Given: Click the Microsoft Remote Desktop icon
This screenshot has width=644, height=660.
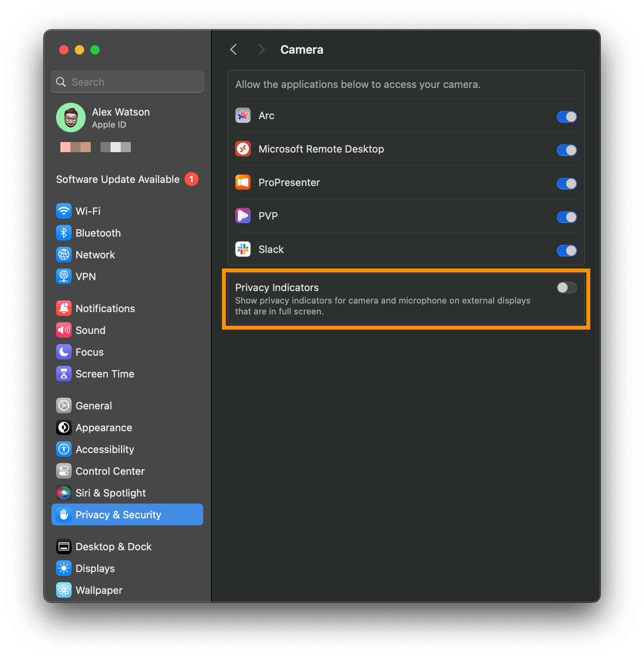Looking at the screenshot, I should coord(243,149).
